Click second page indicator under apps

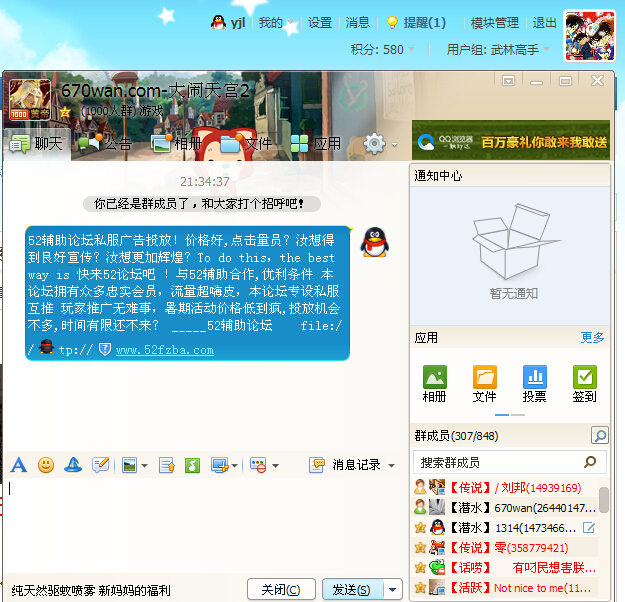click(x=518, y=415)
